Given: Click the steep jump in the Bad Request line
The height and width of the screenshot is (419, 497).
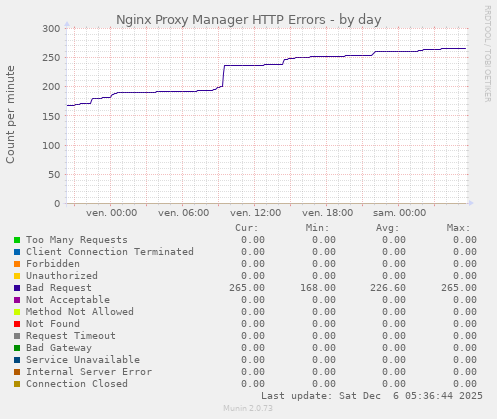Looking at the screenshot, I should pos(223,76).
